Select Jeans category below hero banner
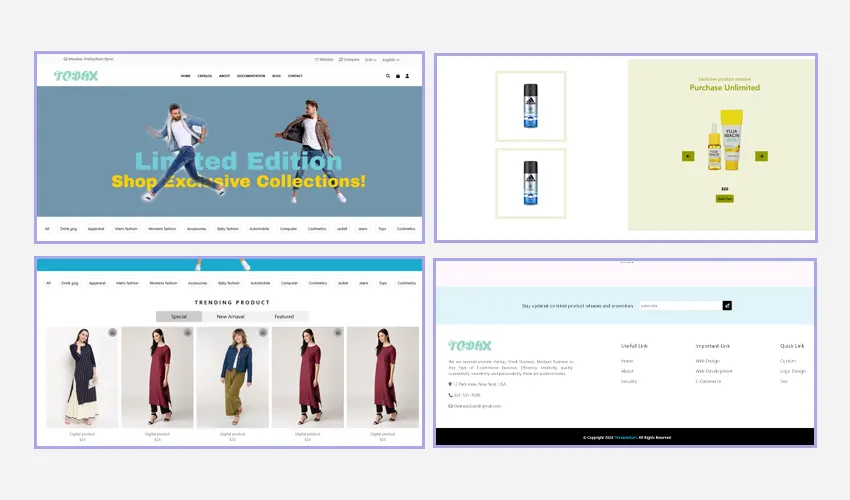850x500 pixels. point(363,229)
